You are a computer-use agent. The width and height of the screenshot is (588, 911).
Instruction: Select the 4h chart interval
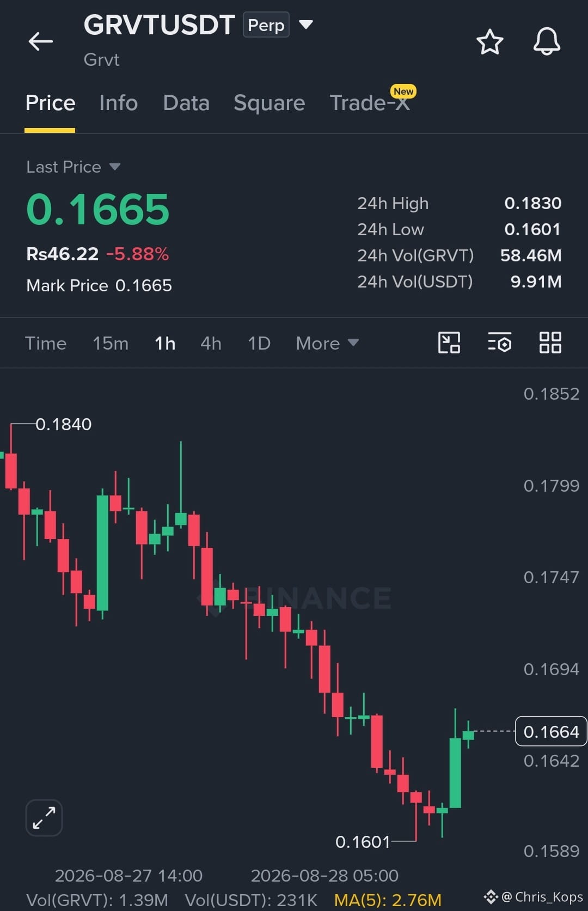coord(211,343)
